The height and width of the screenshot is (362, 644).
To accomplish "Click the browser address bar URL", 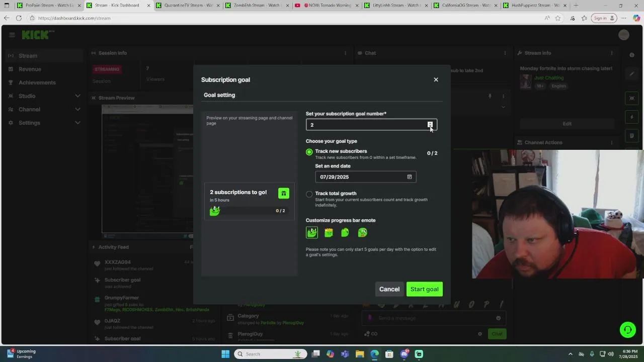I will tap(74, 18).
